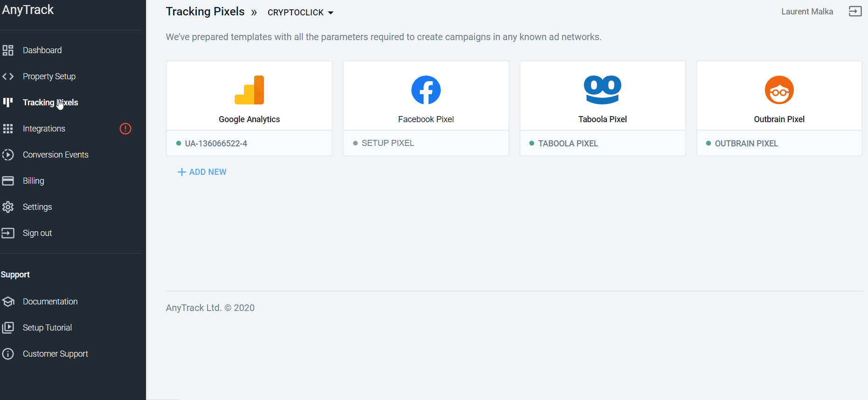Click the Integrations grid icon

[8, 129]
